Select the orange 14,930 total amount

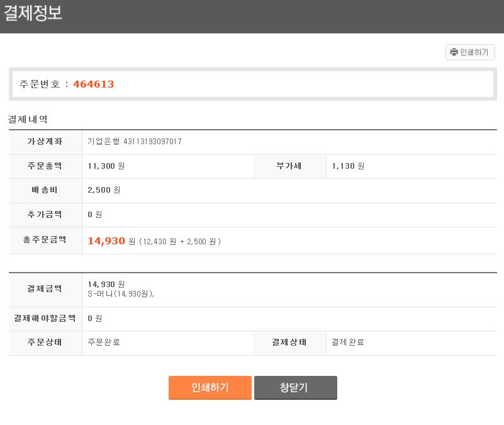106,241
